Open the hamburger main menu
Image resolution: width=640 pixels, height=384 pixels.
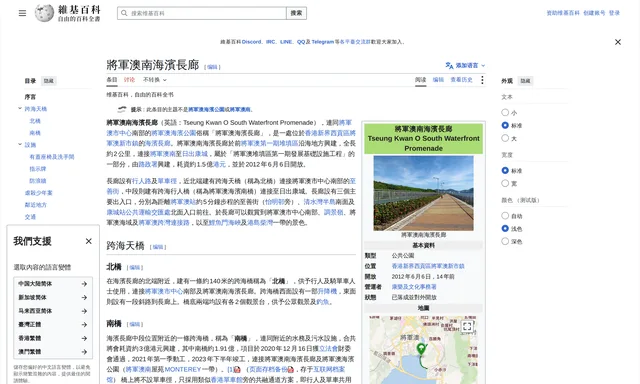(22, 13)
